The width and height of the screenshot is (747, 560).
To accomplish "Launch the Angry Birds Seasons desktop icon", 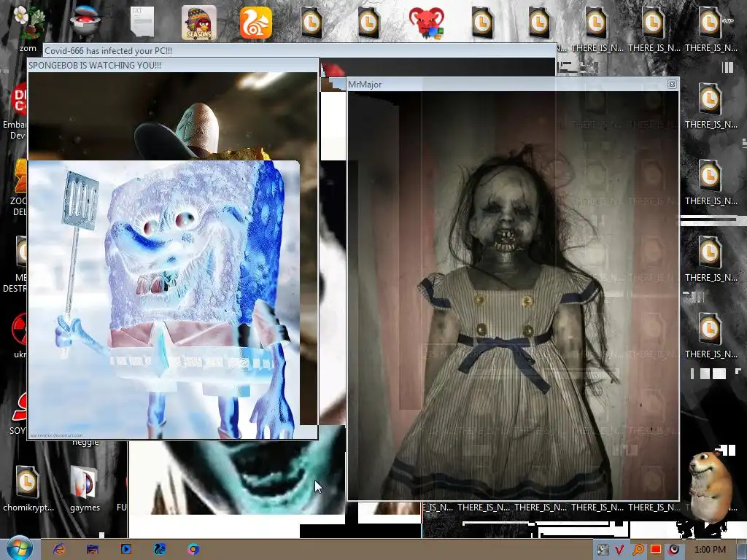I will pos(198,23).
